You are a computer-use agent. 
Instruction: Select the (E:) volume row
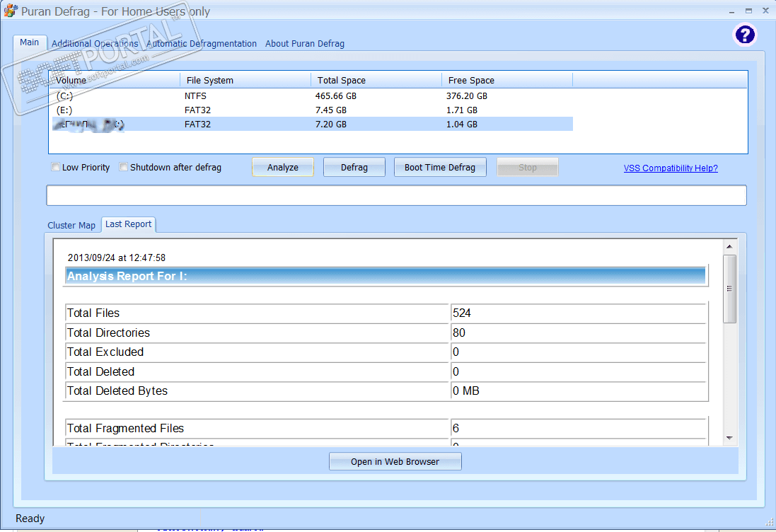click(313, 110)
